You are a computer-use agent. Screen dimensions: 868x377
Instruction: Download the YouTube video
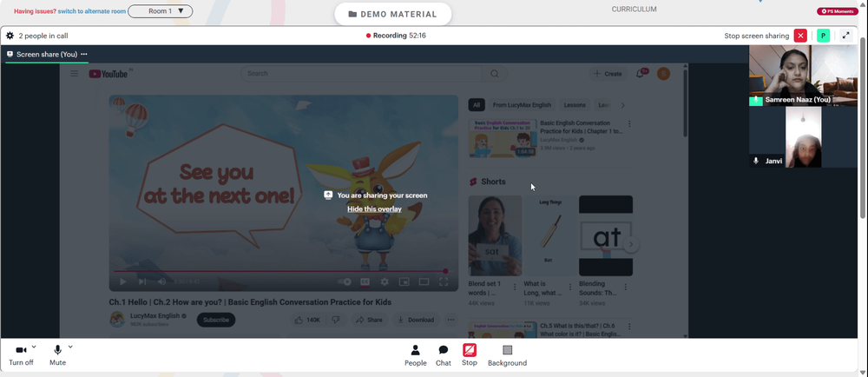tap(417, 320)
